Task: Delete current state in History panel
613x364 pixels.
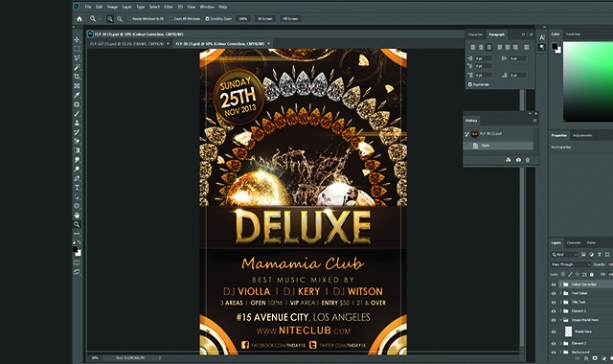Action: coord(528,160)
